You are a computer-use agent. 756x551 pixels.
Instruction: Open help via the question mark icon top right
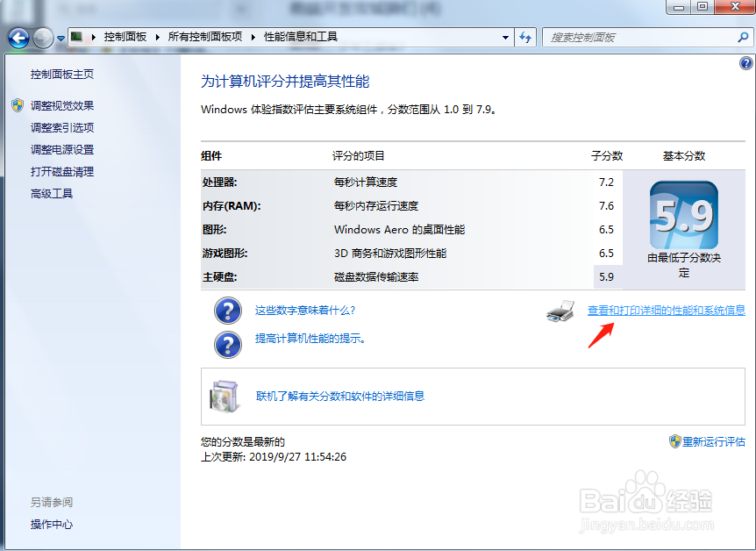click(x=746, y=63)
